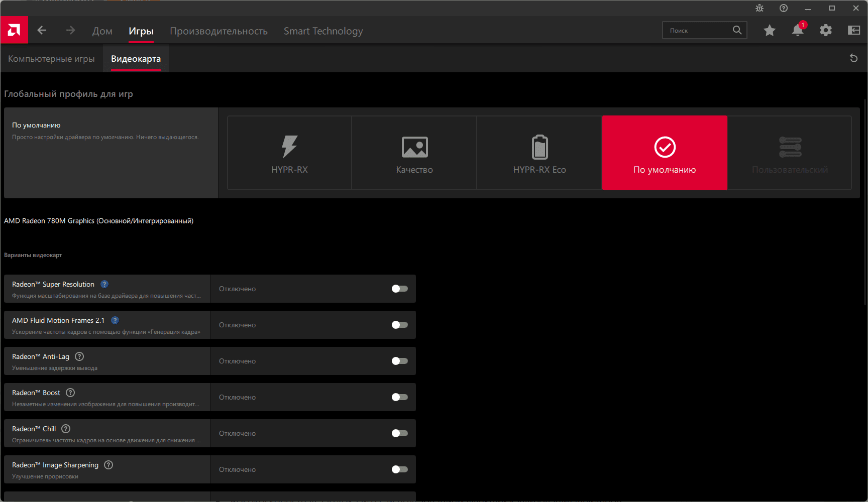
Task: Click the search magnifier icon
Action: (x=737, y=30)
